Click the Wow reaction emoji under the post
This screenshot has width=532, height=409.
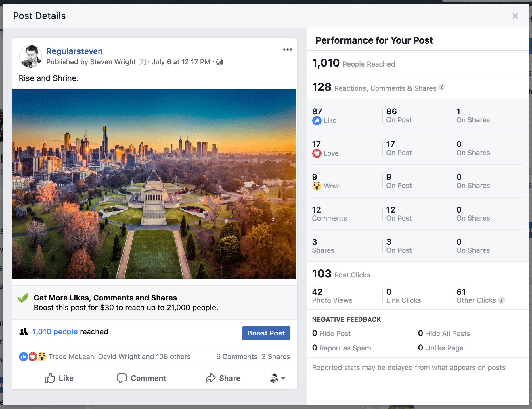tap(42, 357)
